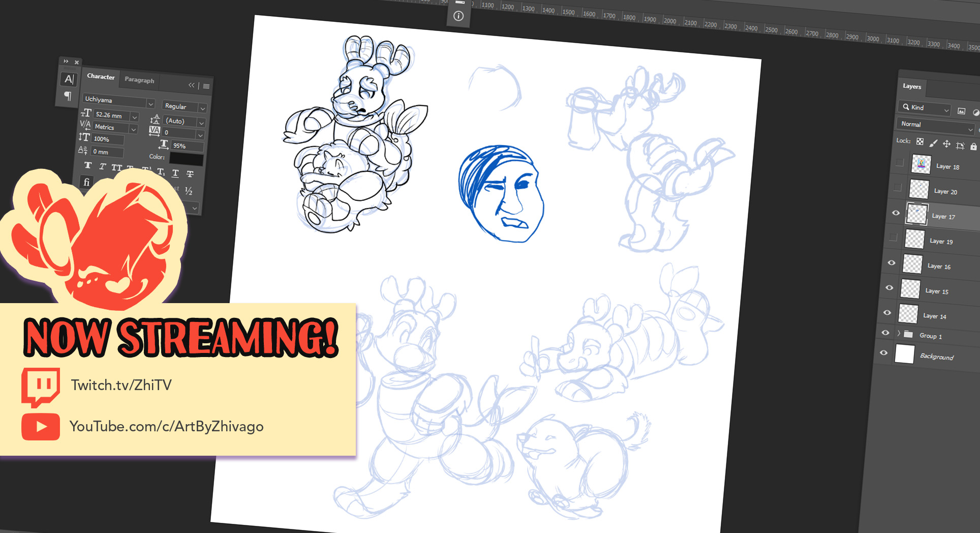Show hidden Layer 20
This screenshot has height=533, width=980.
[x=898, y=188]
